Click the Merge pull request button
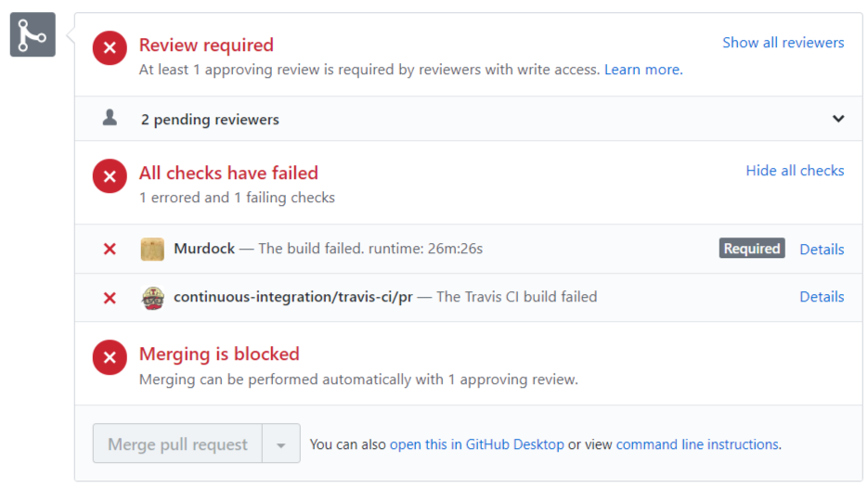 pos(177,444)
